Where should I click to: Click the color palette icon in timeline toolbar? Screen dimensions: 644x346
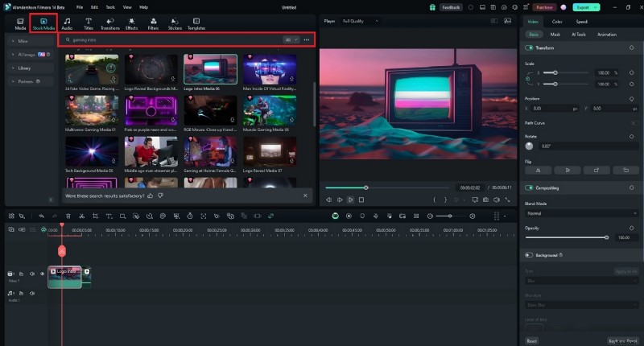pyautogui.click(x=163, y=216)
